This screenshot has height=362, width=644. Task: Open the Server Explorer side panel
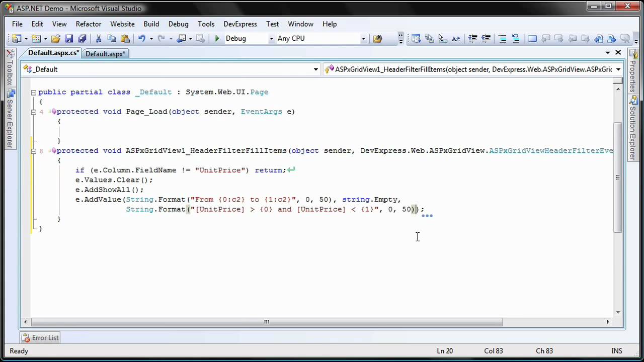click(x=9, y=119)
